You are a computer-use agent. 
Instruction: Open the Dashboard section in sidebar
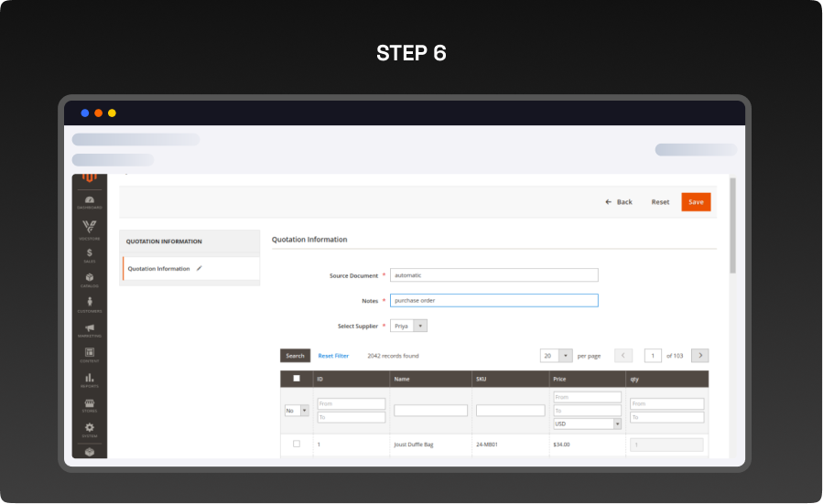click(x=90, y=202)
